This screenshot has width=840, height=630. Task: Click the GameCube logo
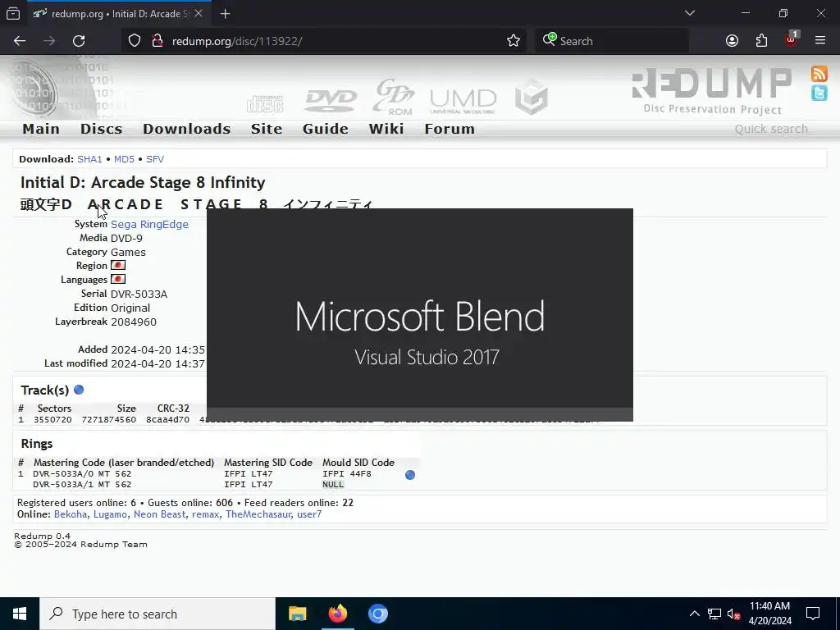[531, 97]
